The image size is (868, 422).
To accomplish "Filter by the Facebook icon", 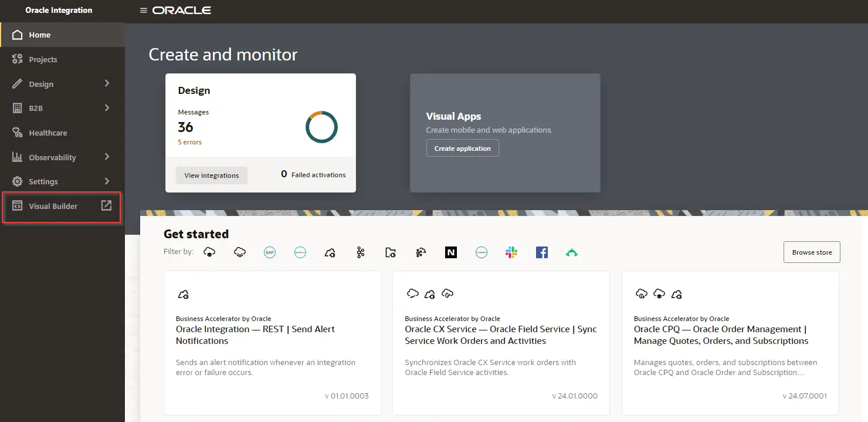I will (542, 252).
